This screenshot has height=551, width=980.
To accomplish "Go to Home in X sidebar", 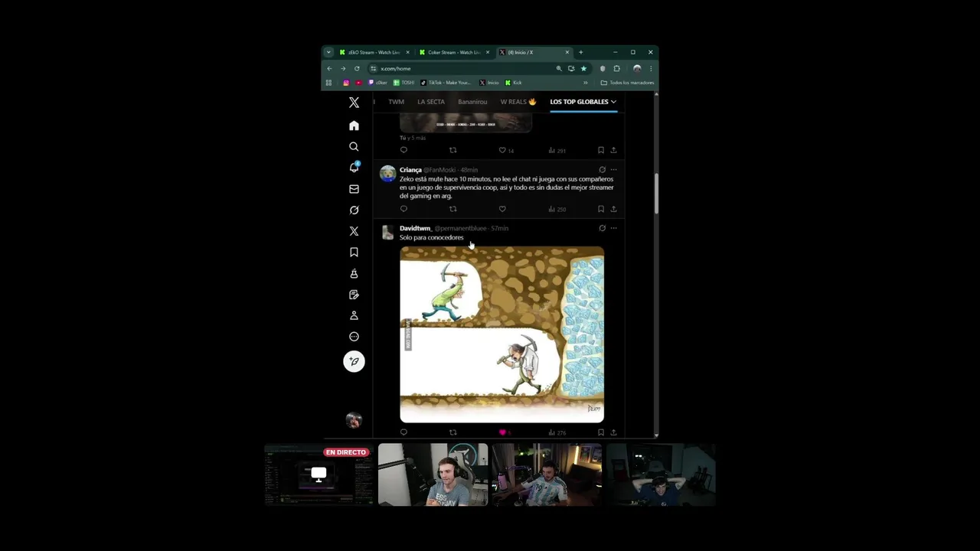I will click(354, 126).
